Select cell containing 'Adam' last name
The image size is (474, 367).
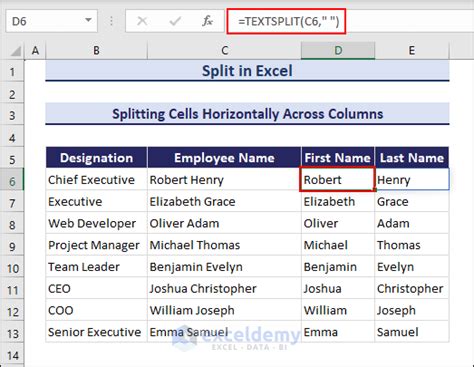tap(412, 223)
